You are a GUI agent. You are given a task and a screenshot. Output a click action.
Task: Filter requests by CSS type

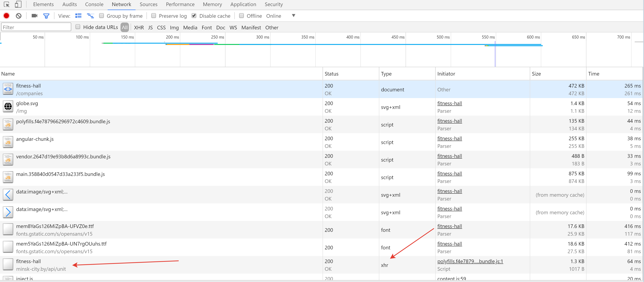161,27
